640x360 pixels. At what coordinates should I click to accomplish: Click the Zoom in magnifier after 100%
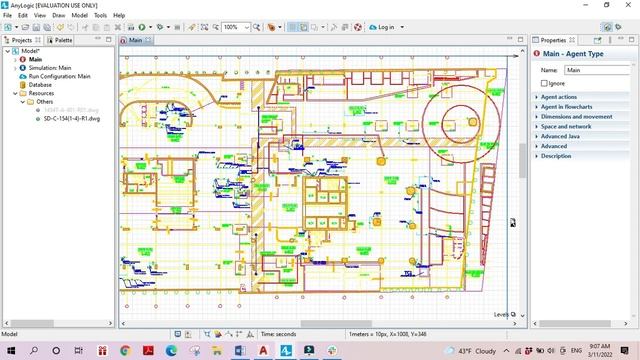coord(256,27)
